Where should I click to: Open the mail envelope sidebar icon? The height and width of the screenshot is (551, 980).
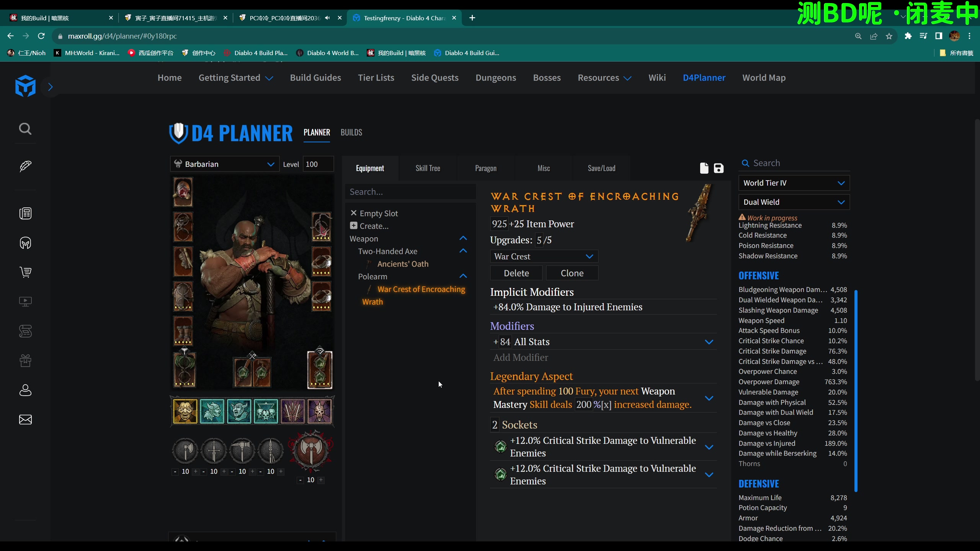pyautogui.click(x=25, y=419)
